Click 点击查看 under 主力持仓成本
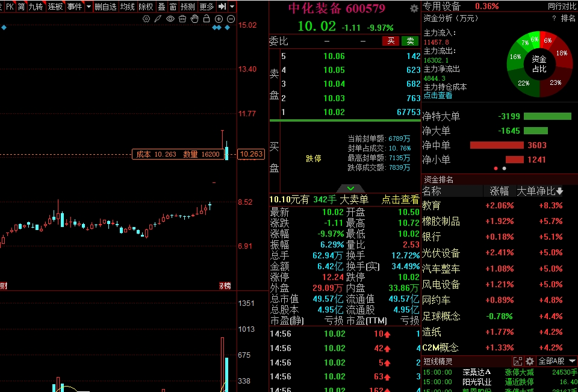This screenshot has width=578, height=392. 438,96
